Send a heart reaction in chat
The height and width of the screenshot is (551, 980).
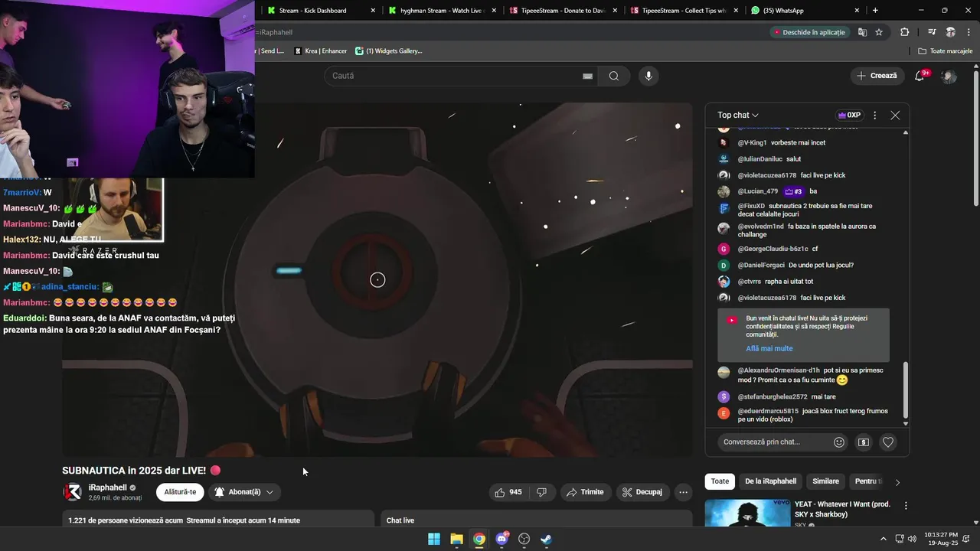point(888,442)
